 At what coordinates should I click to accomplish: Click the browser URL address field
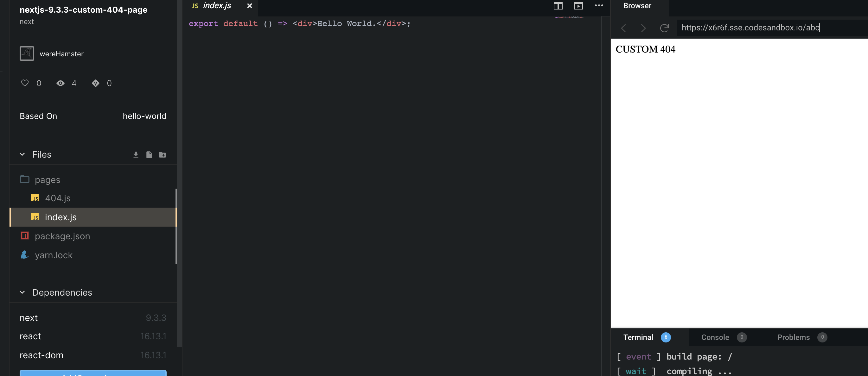click(772, 28)
